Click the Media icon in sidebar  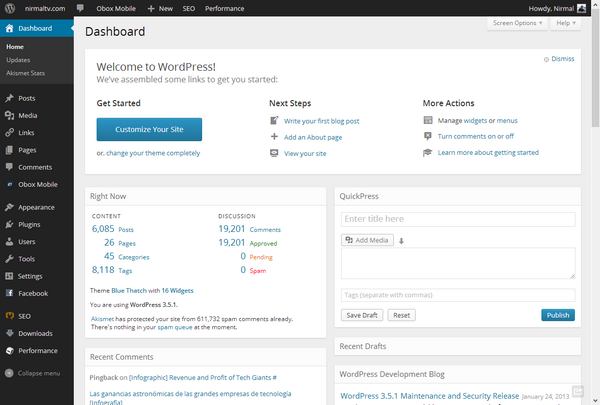pyautogui.click(x=9, y=115)
